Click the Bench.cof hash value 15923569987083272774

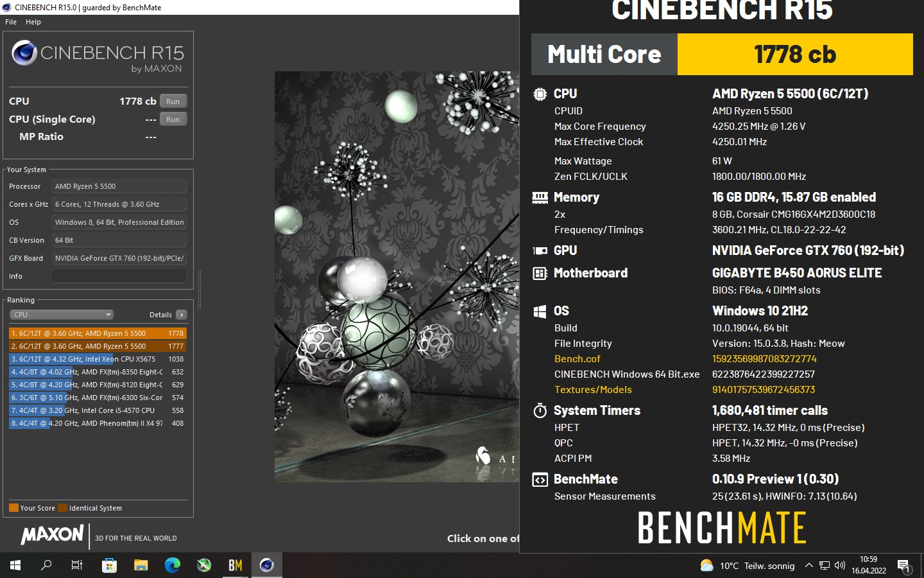(x=764, y=359)
